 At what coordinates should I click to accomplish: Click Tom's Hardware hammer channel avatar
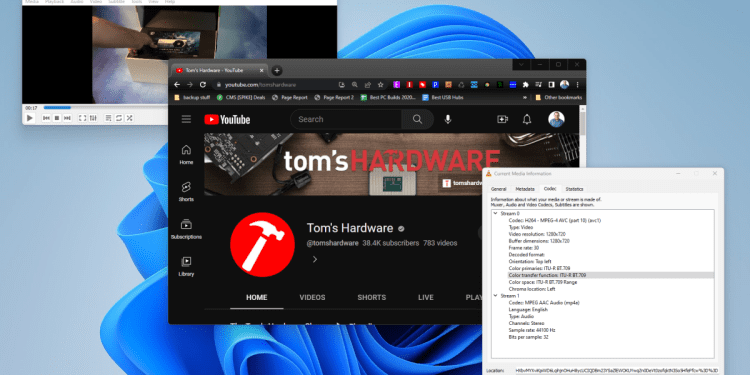pos(262,244)
